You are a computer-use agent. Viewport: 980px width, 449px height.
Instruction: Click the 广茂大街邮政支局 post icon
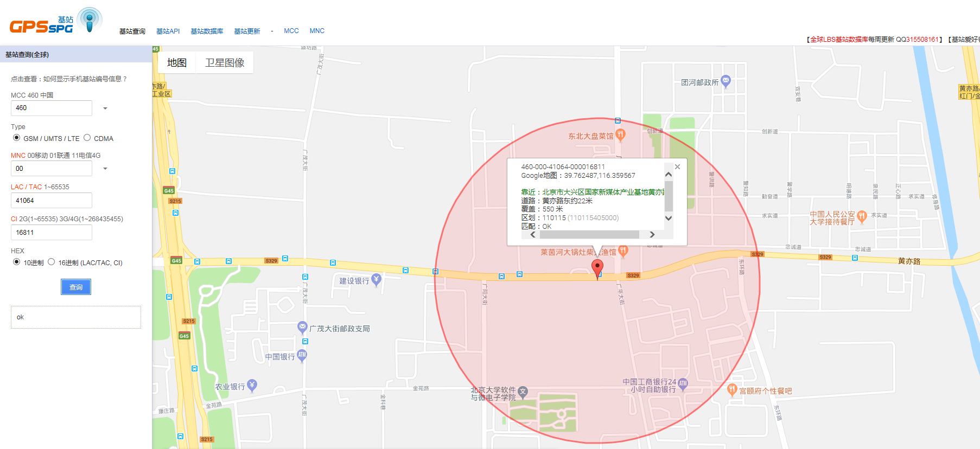point(303,328)
